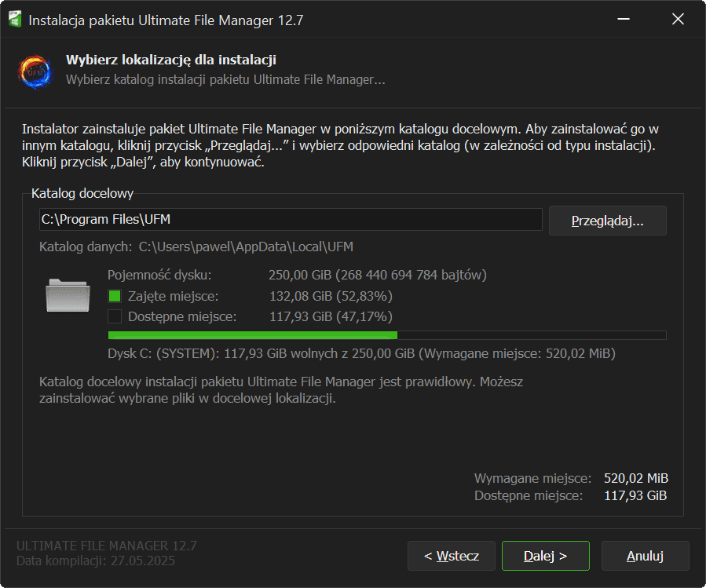Click the installer icon in the title bar

pyautogui.click(x=14, y=20)
